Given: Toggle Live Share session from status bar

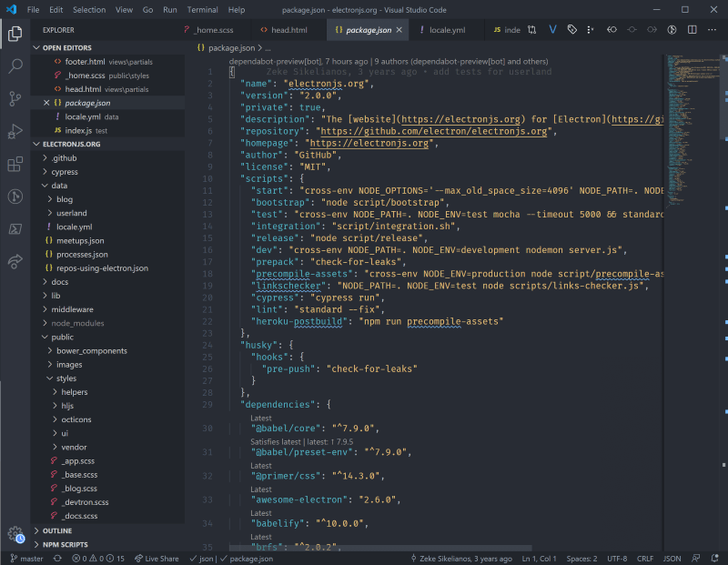Looking at the screenshot, I should [157, 558].
